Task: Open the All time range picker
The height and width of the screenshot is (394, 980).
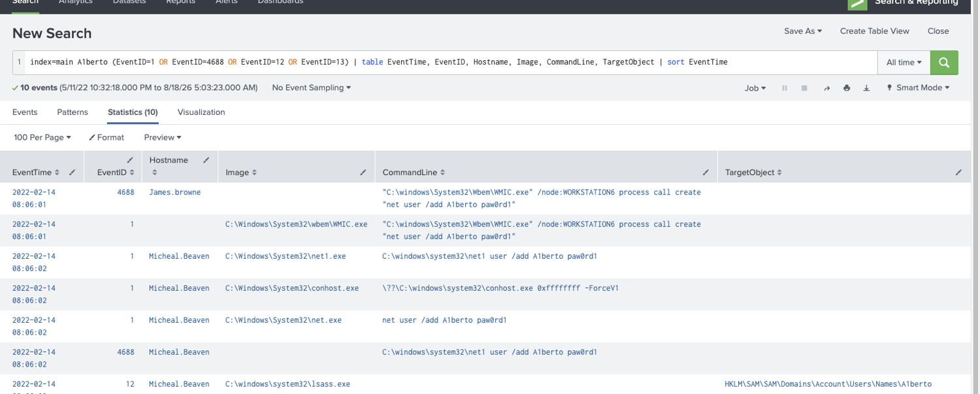Action: click(x=904, y=63)
